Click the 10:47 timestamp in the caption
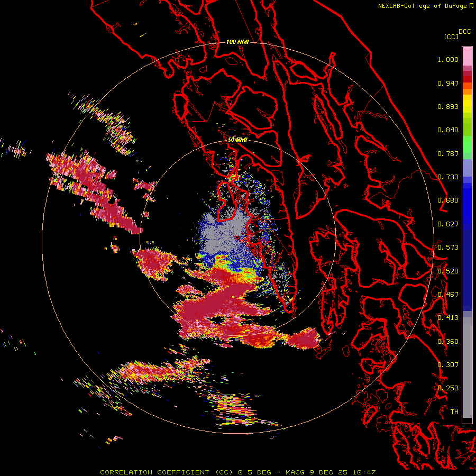Image resolution: width=476 pixels, height=476 pixels. (364, 472)
